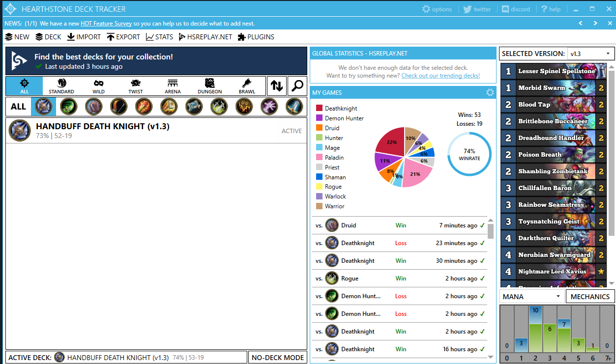
Task: Click the Druid opponent icon in games list
Action: pos(332,225)
